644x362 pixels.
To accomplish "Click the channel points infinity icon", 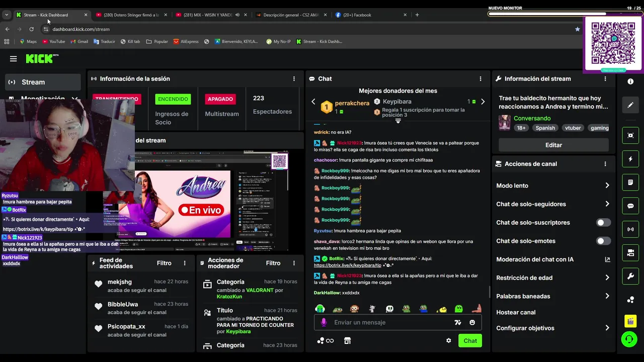I will pyautogui.click(x=326, y=340).
